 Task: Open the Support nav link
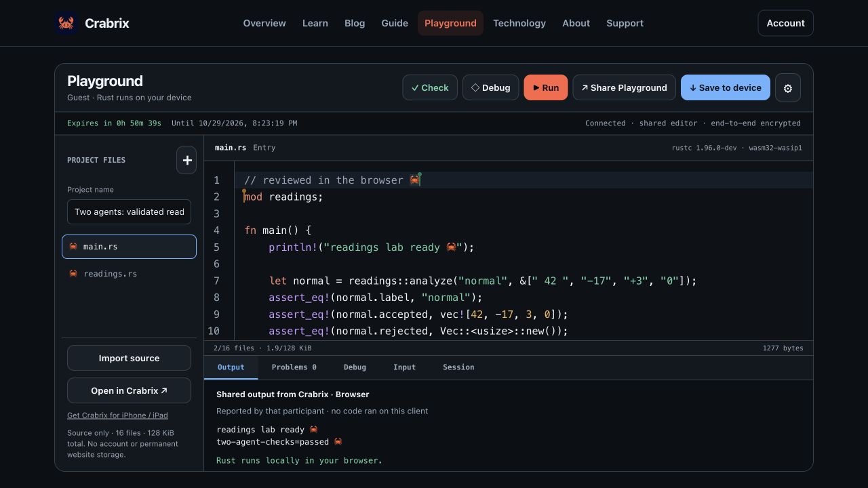625,23
